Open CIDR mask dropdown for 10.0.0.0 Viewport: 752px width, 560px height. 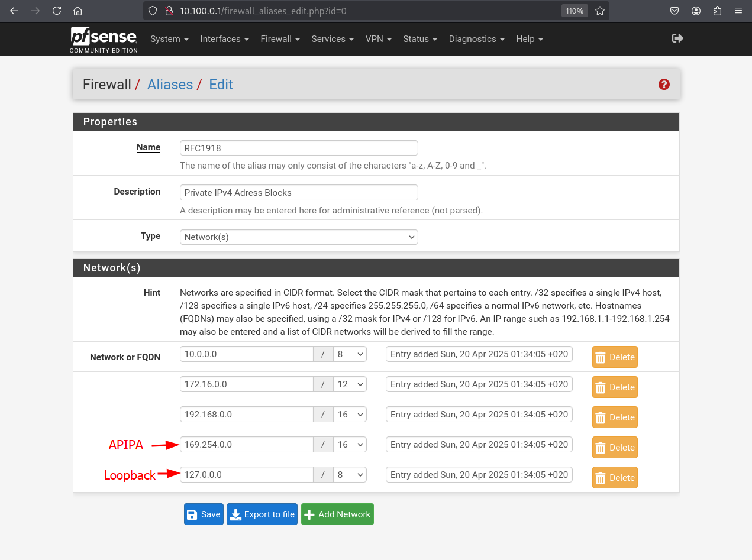pos(350,354)
